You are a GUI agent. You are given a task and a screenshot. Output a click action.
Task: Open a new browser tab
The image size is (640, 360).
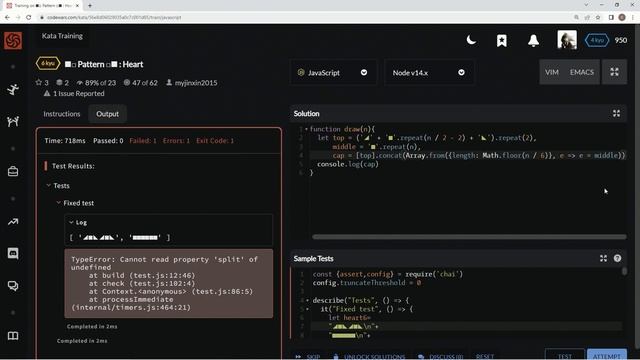tap(90, 5)
